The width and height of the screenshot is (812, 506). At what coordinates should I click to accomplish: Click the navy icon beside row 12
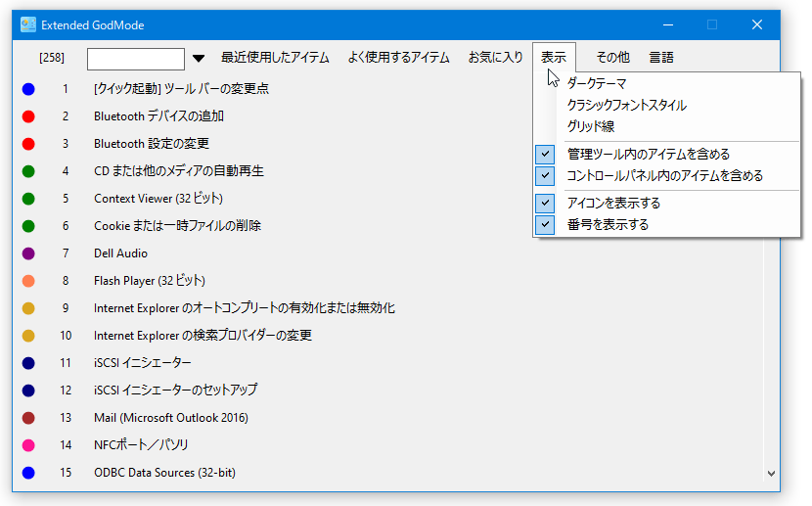pyautogui.click(x=28, y=391)
